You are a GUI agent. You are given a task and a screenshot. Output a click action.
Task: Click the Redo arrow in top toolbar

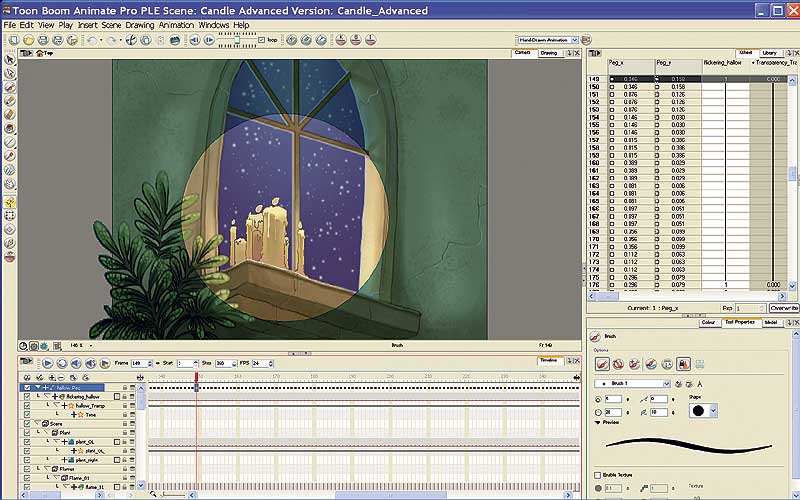(111, 40)
